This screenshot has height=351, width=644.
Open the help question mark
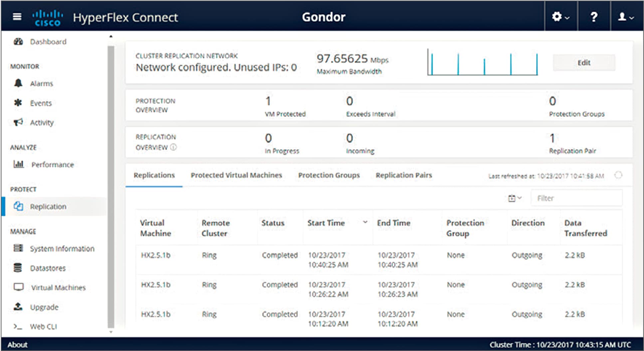click(594, 17)
